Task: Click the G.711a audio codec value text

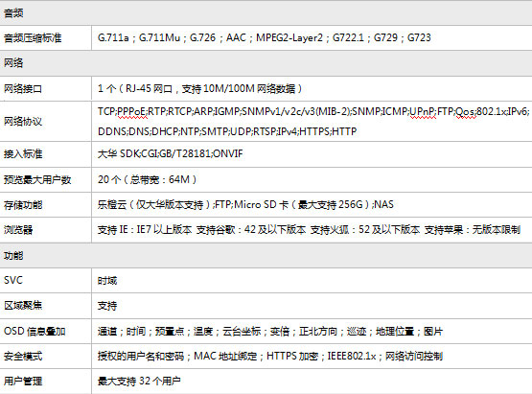Action: click(113, 37)
